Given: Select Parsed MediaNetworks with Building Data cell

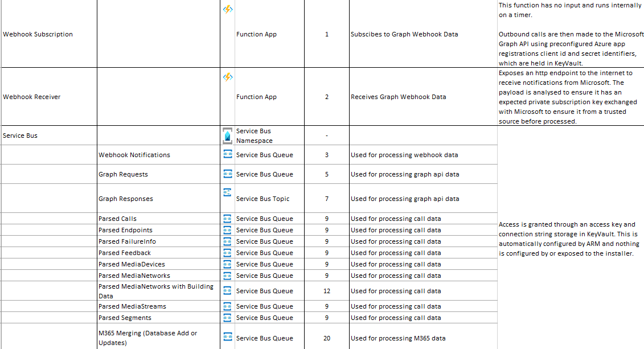Looking at the screenshot, I should point(158,291).
